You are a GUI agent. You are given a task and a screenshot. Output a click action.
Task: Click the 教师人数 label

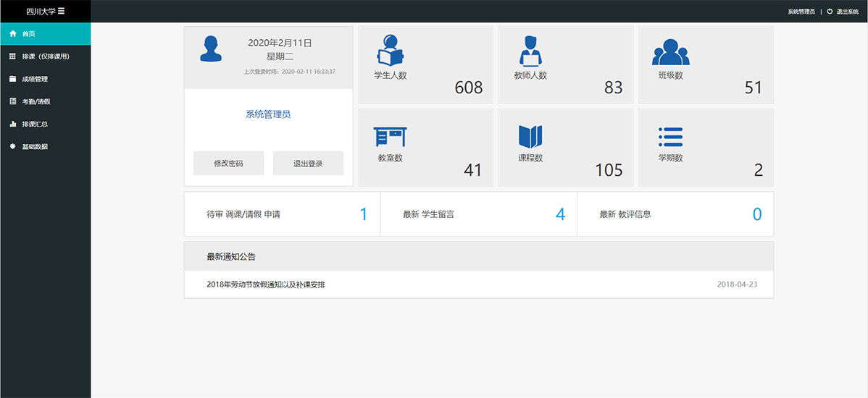tap(530, 76)
